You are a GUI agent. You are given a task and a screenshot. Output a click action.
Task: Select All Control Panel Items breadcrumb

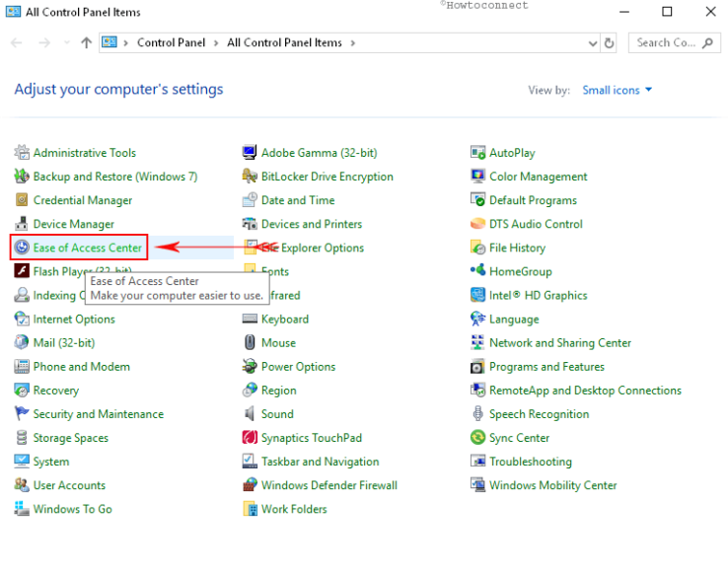click(284, 42)
